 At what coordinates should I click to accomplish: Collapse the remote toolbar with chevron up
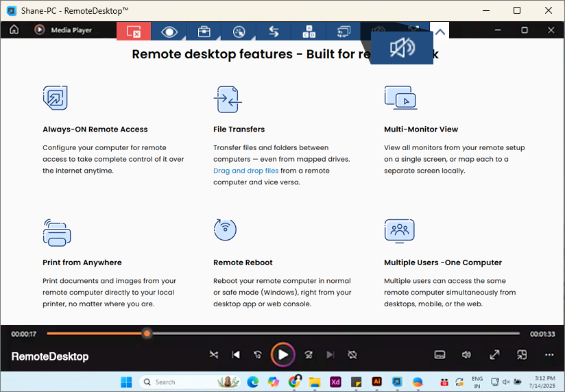coord(440,32)
